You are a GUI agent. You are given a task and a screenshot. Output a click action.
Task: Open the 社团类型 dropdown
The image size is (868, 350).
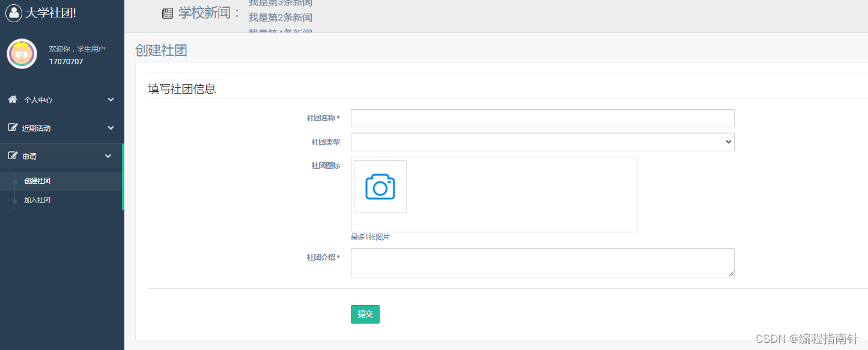(x=542, y=142)
